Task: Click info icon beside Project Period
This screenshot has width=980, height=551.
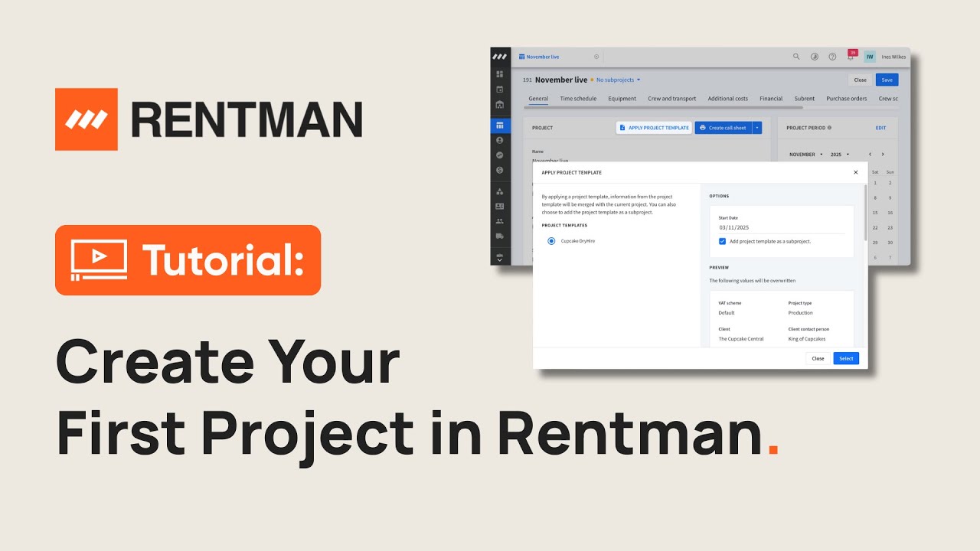Action: click(x=829, y=128)
